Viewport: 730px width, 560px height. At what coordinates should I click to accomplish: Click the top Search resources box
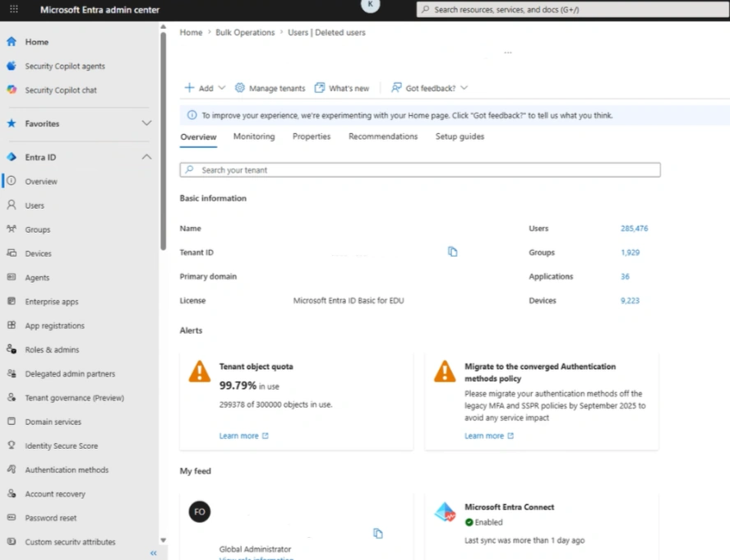point(573,9)
